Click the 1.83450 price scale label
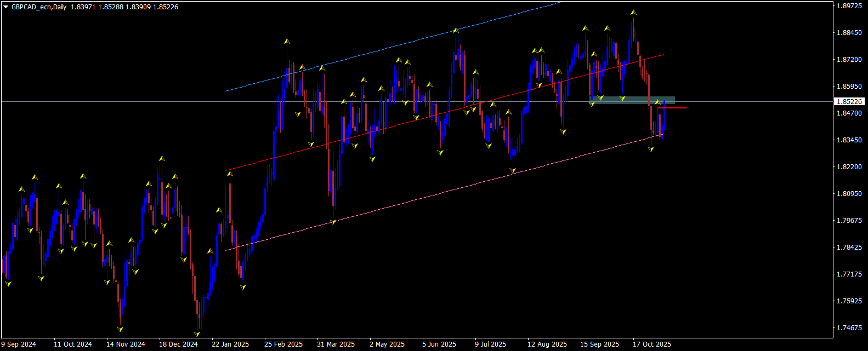The width and height of the screenshot is (868, 351). coord(849,140)
